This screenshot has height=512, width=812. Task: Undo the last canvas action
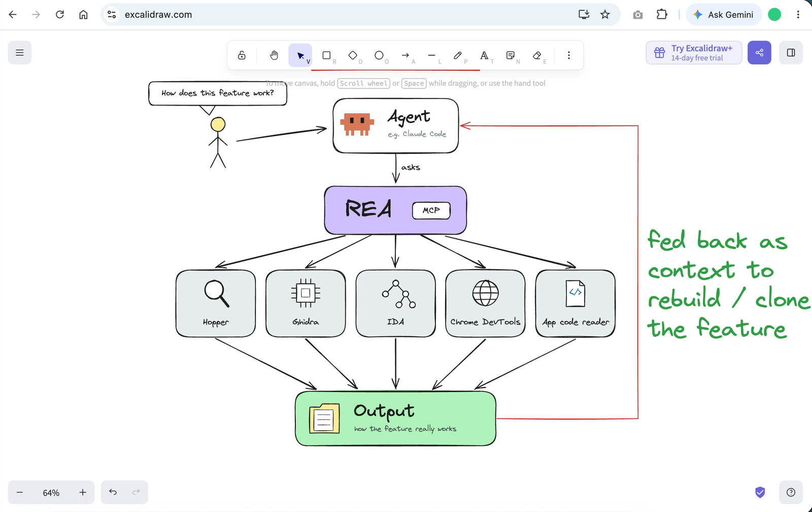point(113,492)
